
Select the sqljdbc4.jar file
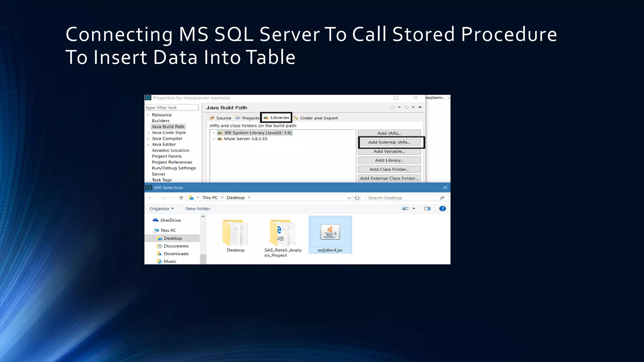pyautogui.click(x=330, y=234)
